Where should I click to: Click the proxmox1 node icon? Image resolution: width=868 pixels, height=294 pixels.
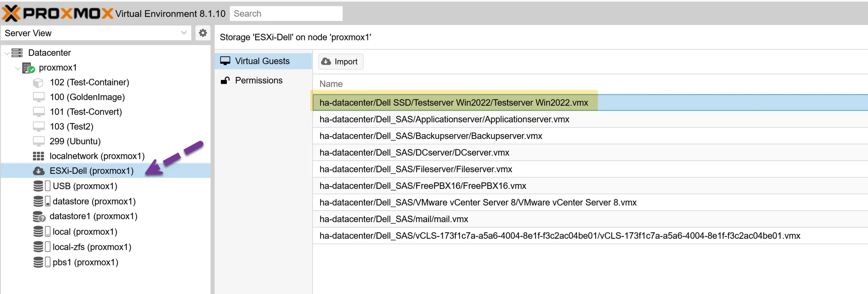coord(28,68)
